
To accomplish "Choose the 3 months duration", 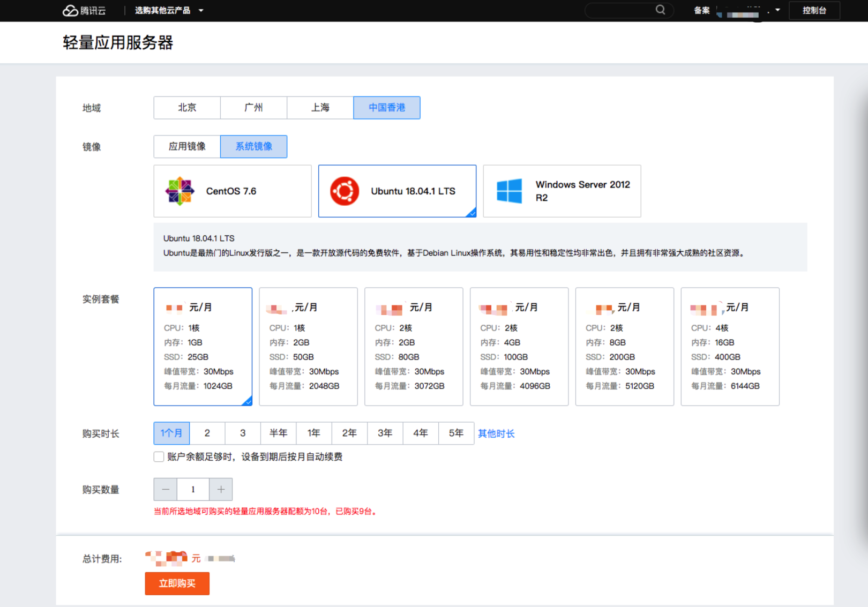I will pyautogui.click(x=243, y=433).
